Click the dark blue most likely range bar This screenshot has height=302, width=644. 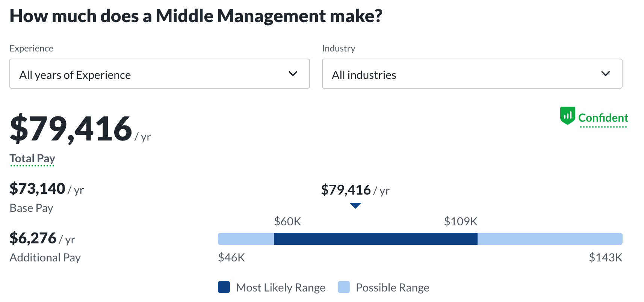coord(376,239)
